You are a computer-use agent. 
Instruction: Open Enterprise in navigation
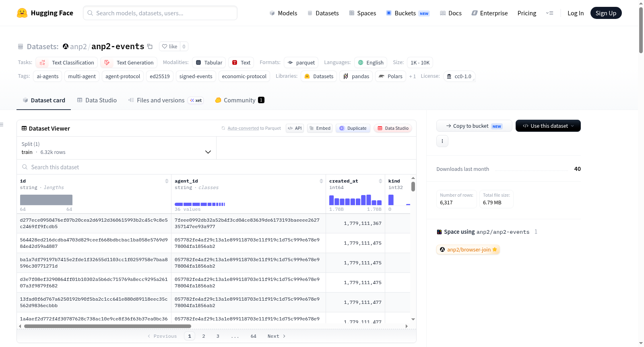tap(489, 13)
